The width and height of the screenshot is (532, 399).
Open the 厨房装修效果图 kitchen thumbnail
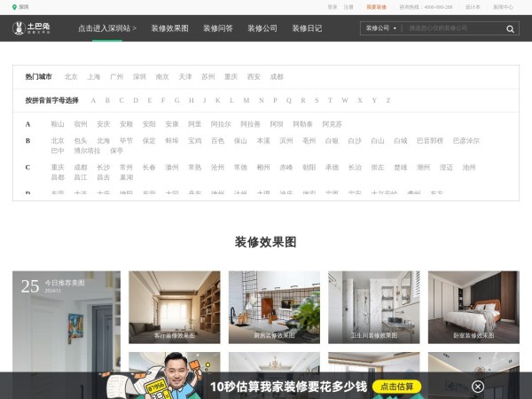(x=274, y=307)
